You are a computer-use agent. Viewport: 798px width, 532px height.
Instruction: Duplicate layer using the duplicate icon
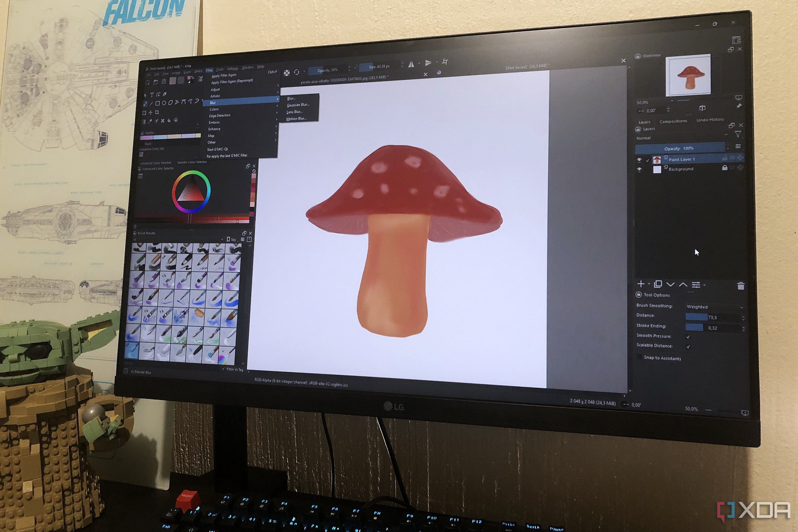click(658, 284)
